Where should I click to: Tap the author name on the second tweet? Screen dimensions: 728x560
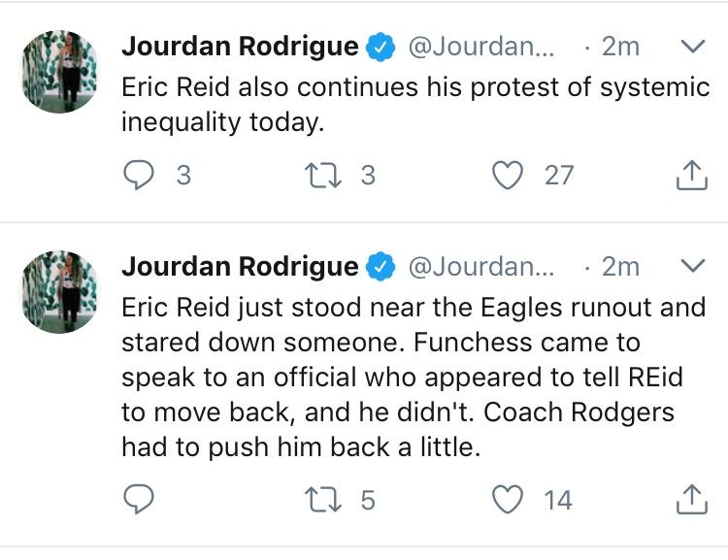tap(240, 266)
